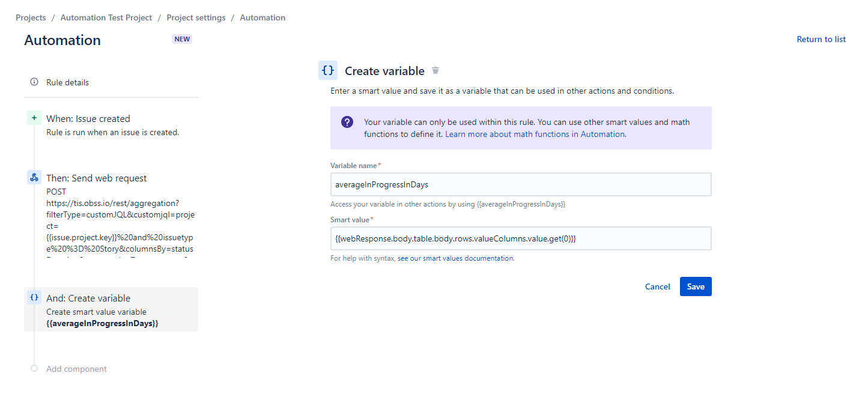Click the Add component circle marker
This screenshot has height=400, width=868.
[x=34, y=369]
